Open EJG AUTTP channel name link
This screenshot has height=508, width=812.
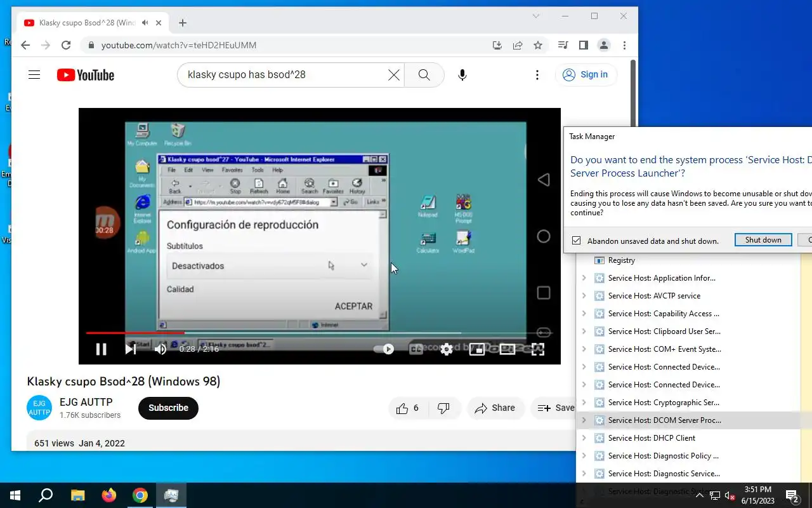[x=86, y=402]
